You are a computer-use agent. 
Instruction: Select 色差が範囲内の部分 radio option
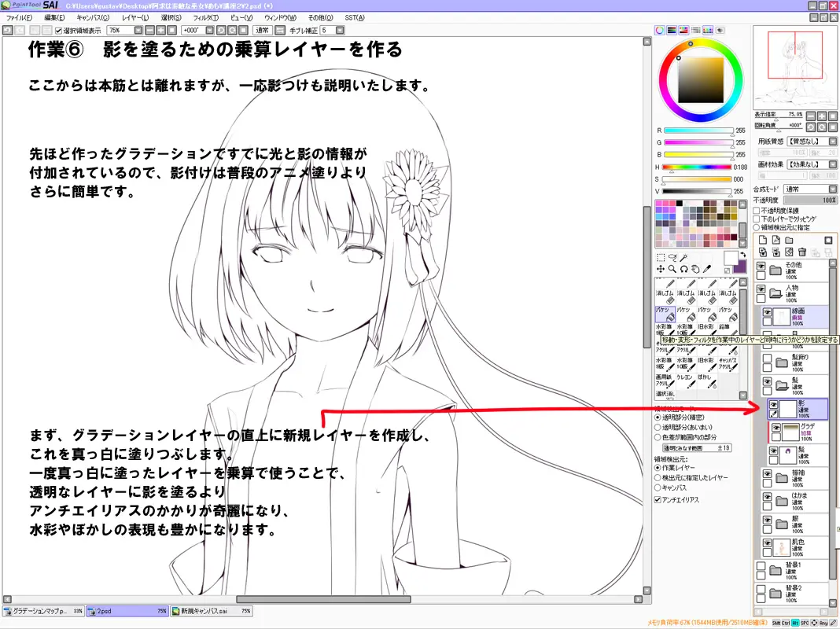[658, 437]
